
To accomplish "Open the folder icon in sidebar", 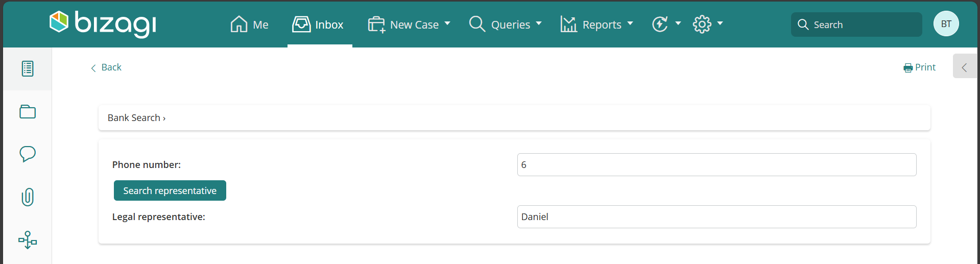I will pos(28,112).
